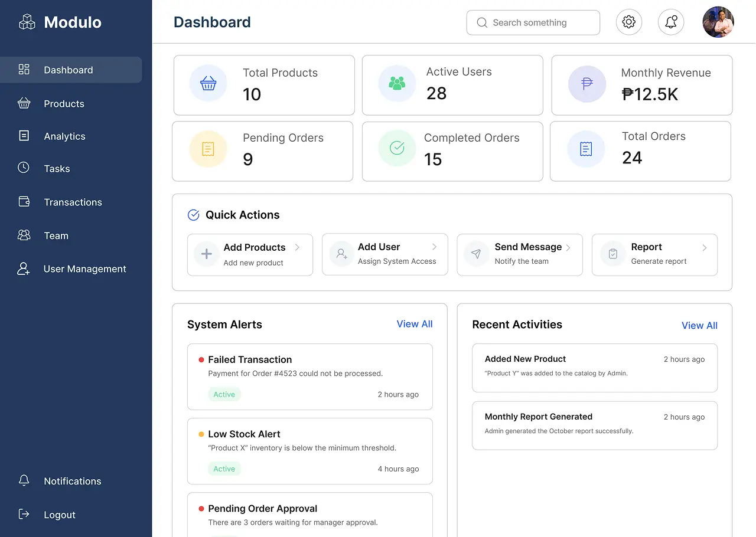Screen dimensions: 756x537
Task: Click the notification bell icon in the header
Action: pyautogui.click(x=671, y=22)
